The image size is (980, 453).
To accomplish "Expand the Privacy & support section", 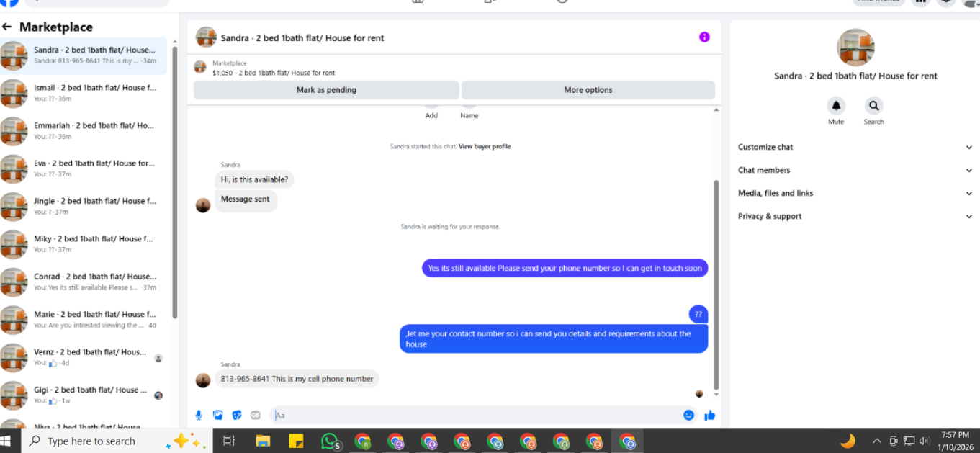I will pyautogui.click(x=855, y=216).
